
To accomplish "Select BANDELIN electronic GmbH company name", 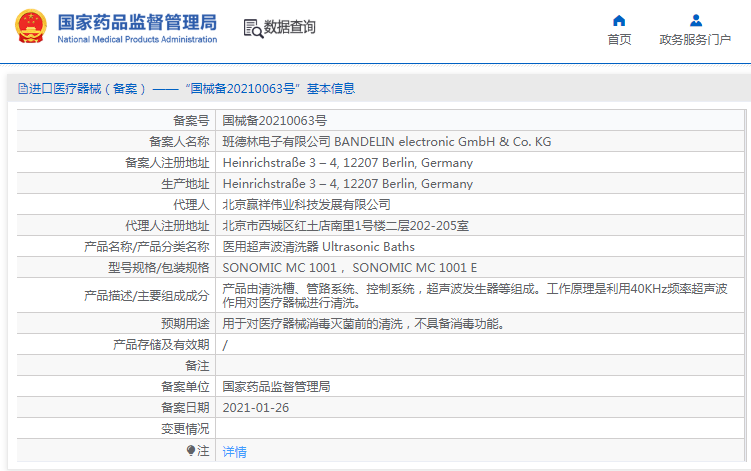I will pos(443,142).
